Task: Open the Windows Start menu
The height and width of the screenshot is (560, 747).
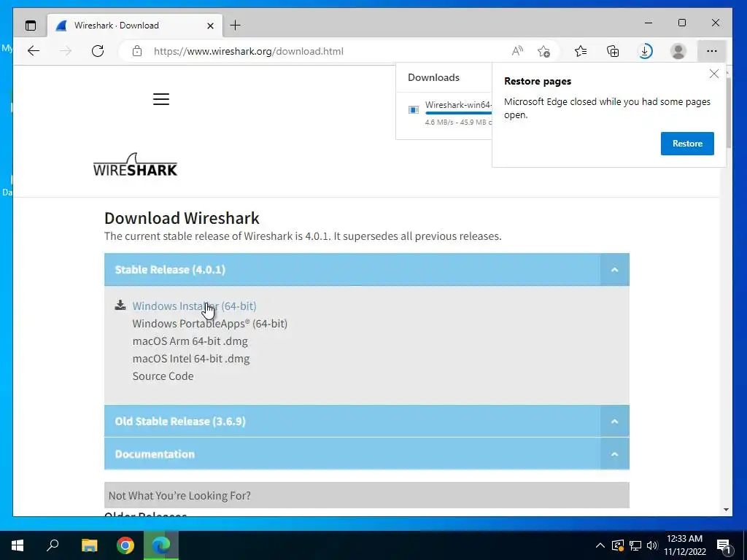Action: (18, 545)
